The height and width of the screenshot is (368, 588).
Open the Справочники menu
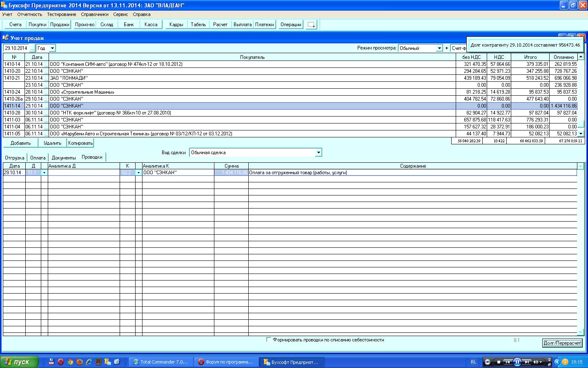pos(94,14)
